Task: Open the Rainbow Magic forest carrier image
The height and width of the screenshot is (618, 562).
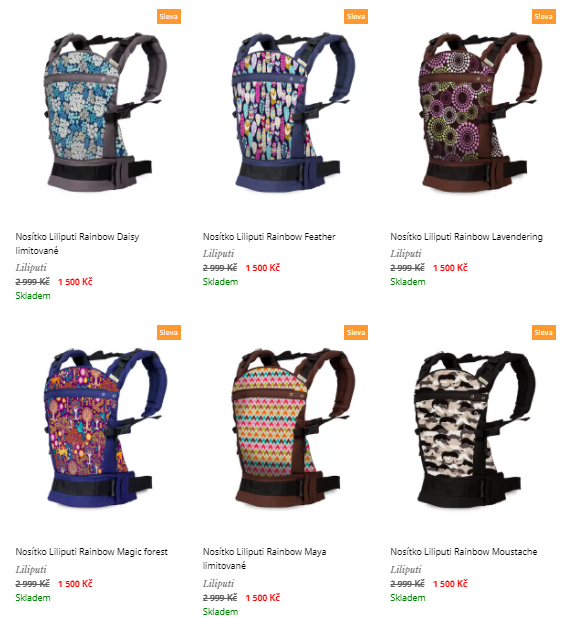Action: pos(104,428)
